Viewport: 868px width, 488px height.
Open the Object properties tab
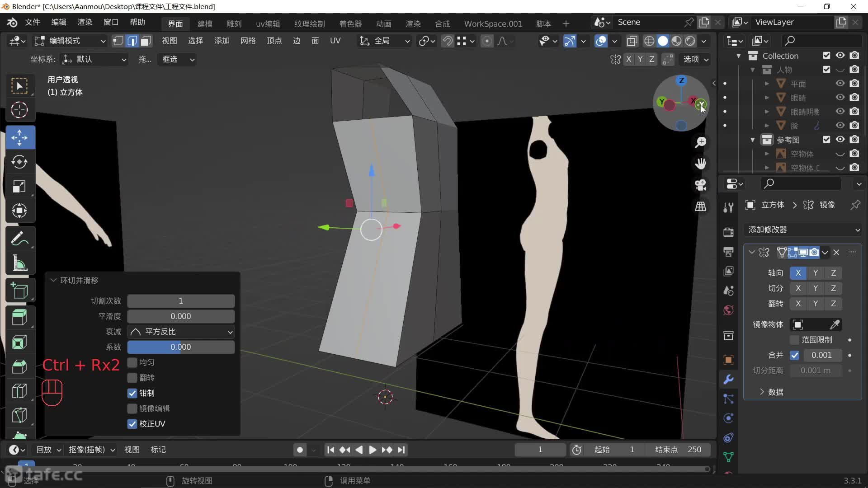coord(728,360)
